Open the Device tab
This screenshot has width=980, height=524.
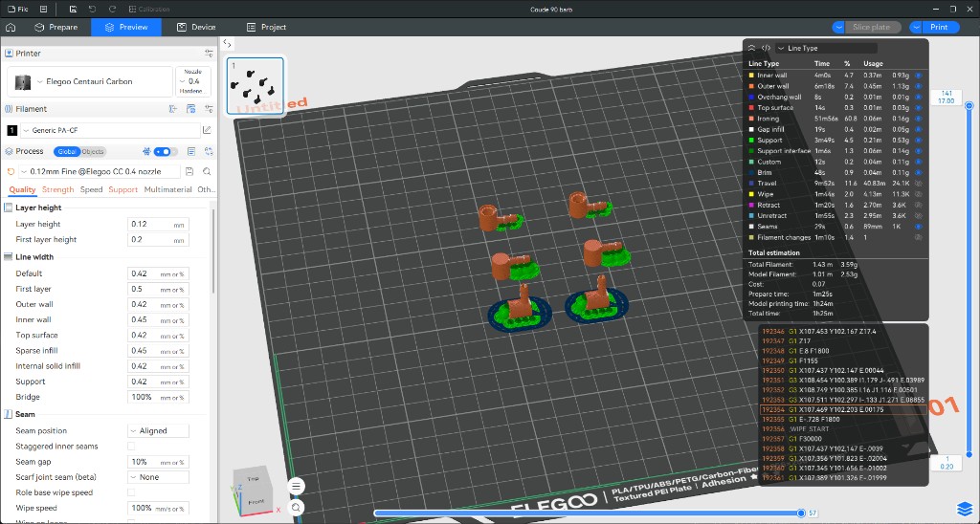point(196,28)
